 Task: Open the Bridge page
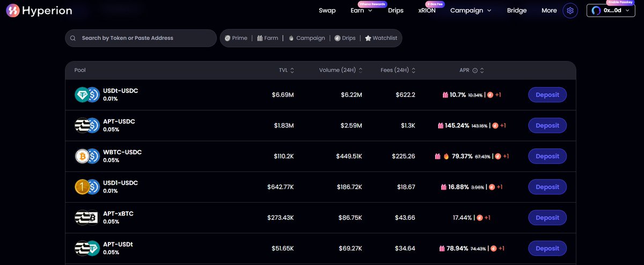tap(517, 10)
